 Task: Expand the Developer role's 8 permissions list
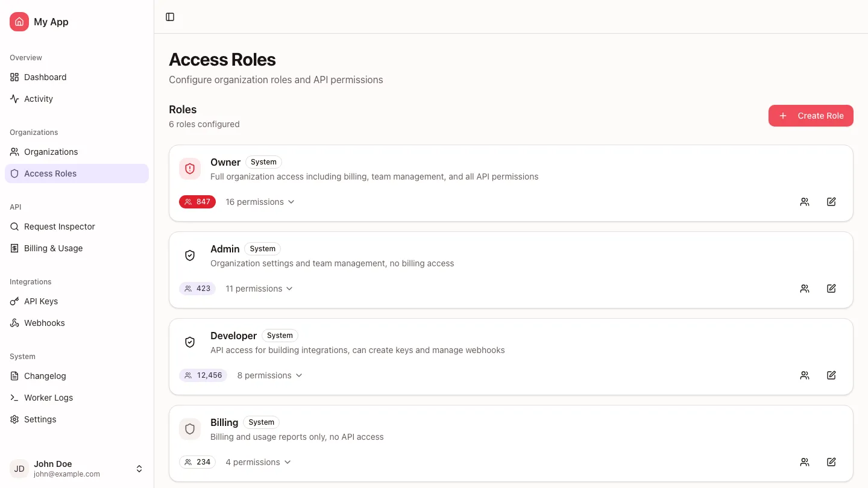tap(269, 375)
